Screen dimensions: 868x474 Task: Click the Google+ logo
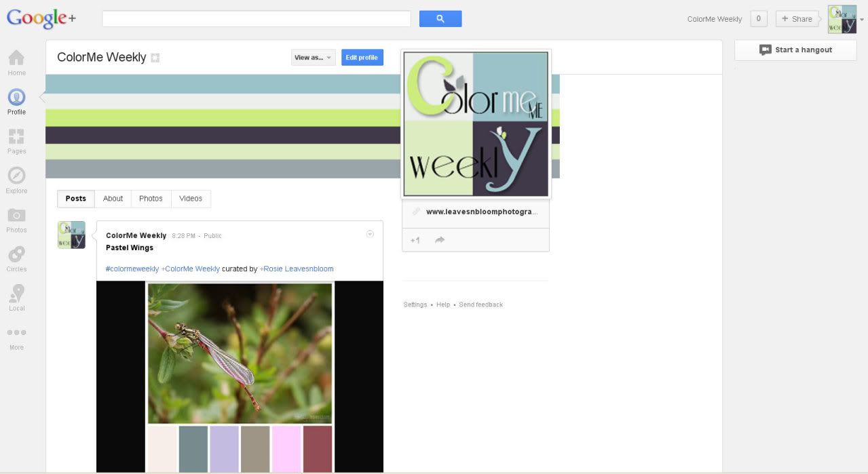pyautogui.click(x=41, y=18)
